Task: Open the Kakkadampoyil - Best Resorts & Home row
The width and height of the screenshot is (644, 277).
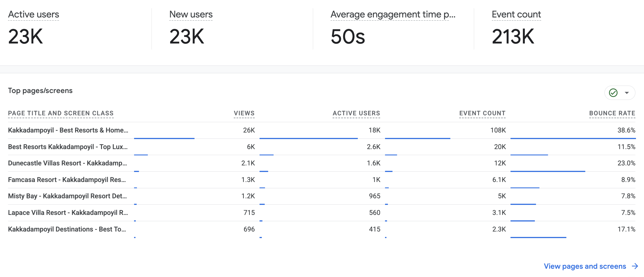Action: [322, 130]
